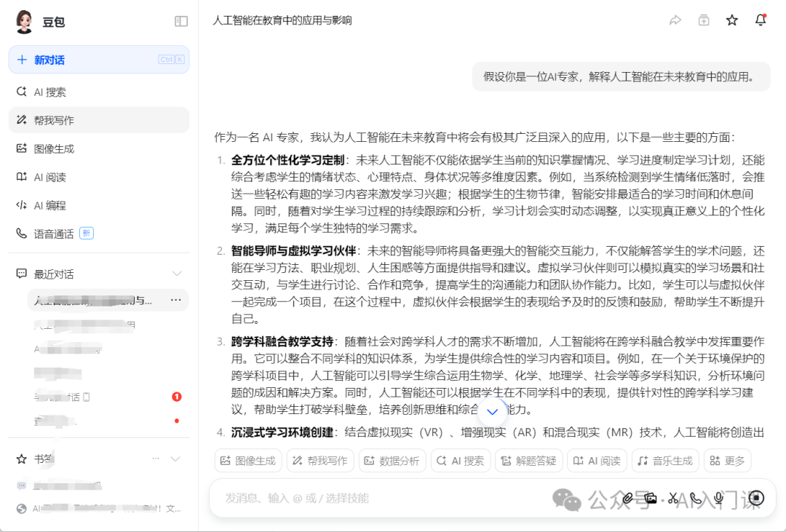Click the share conversation icon
This screenshot has height=532, width=786.
[x=676, y=20]
